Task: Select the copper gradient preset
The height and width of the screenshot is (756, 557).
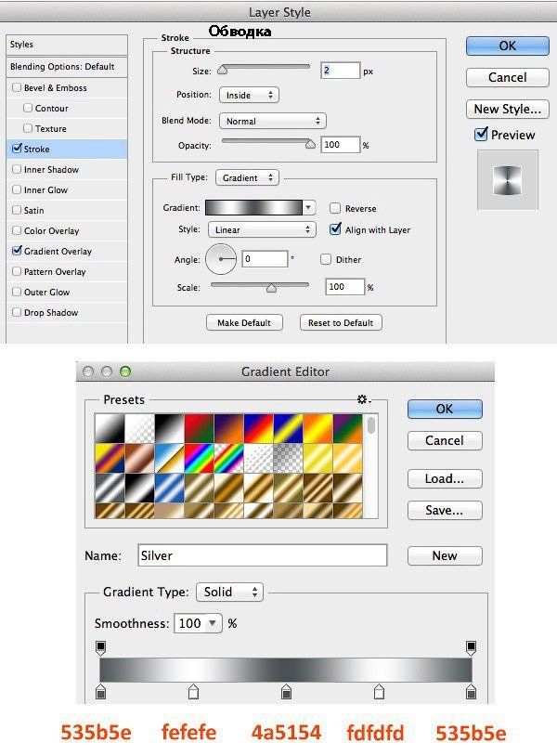Action: point(140,458)
